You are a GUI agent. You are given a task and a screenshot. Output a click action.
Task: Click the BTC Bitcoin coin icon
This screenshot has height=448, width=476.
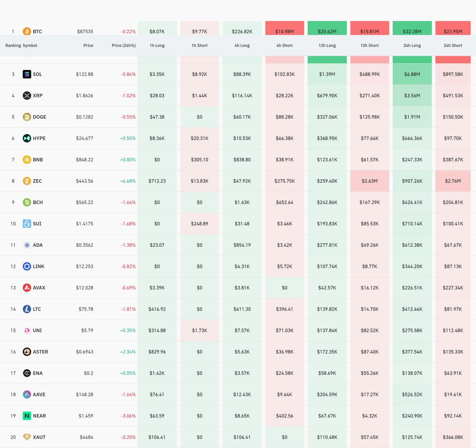(x=27, y=31)
